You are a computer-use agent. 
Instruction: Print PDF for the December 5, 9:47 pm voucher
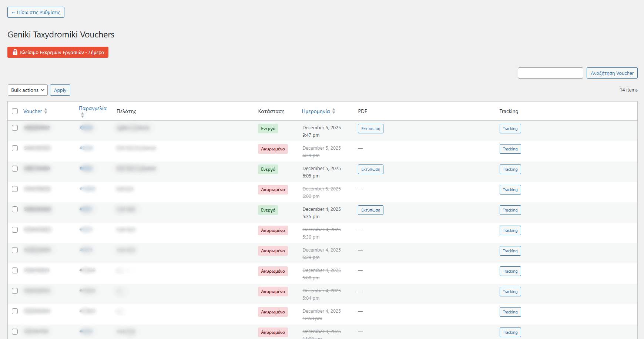(x=370, y=129)
